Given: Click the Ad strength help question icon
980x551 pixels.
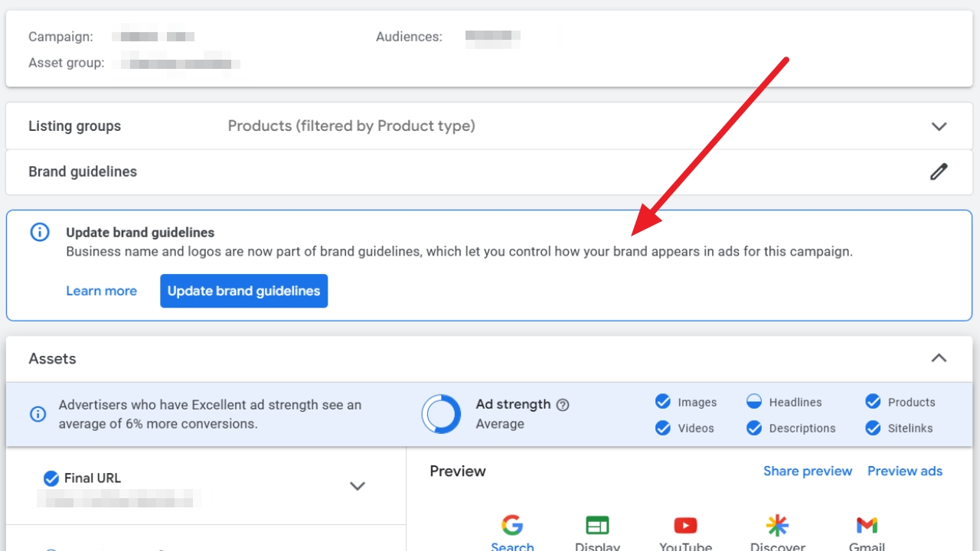Looking at the screenshot, I should click(x=563, y=405).
